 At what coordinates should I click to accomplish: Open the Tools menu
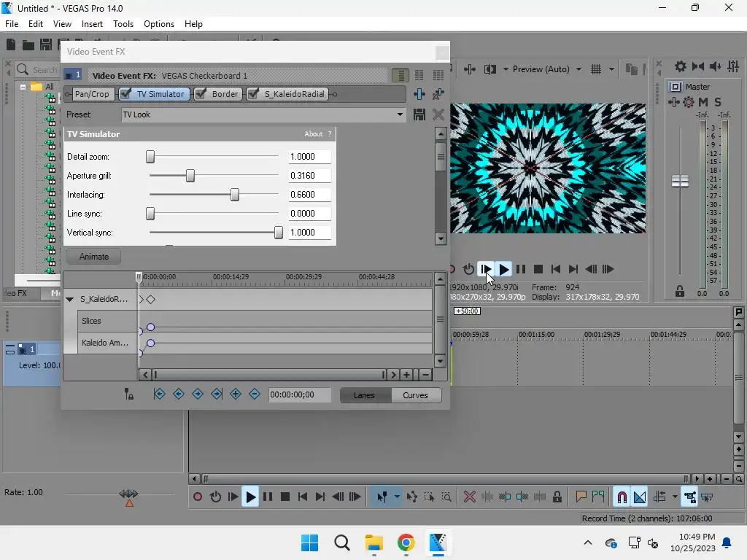(123, 24)
